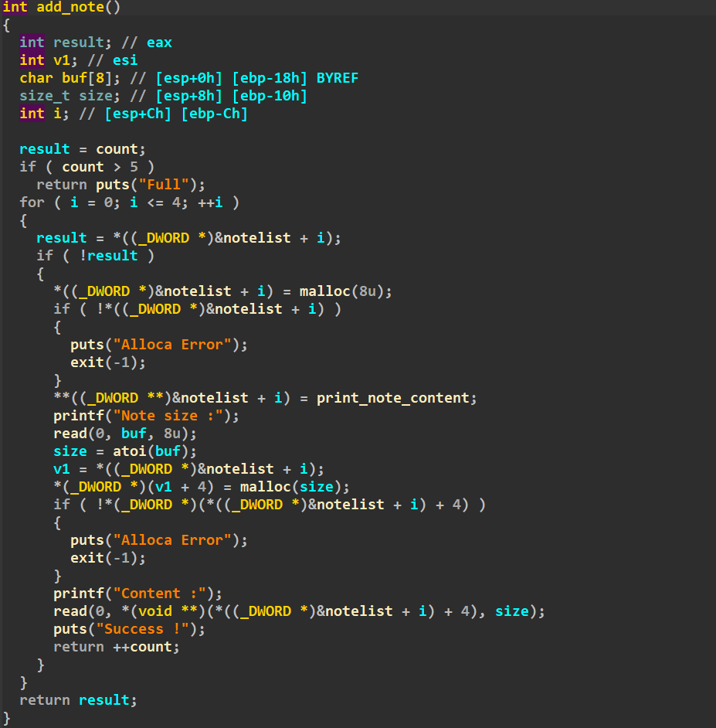Click 'count' in the 'result = count;' assignment
This screenshot has width=716, height=728.
[x=117, y=149]
